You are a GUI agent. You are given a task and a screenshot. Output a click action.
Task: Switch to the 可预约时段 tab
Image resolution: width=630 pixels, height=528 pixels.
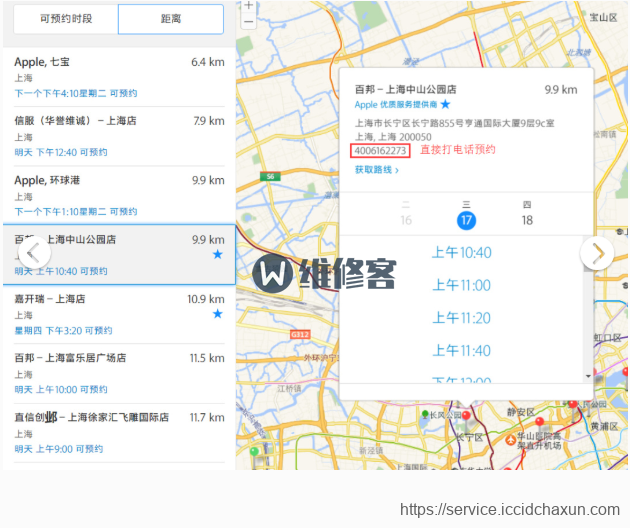(66, 19)
